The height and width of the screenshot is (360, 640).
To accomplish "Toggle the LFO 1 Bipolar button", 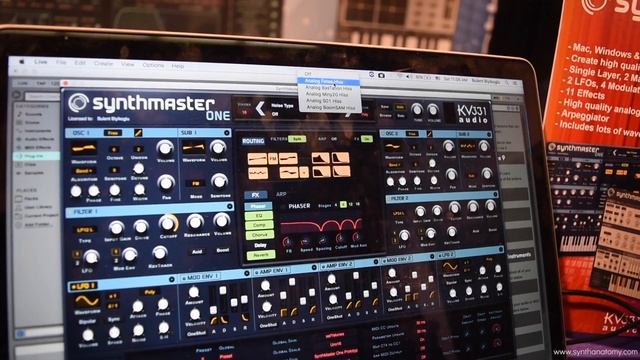I will 87,322.
